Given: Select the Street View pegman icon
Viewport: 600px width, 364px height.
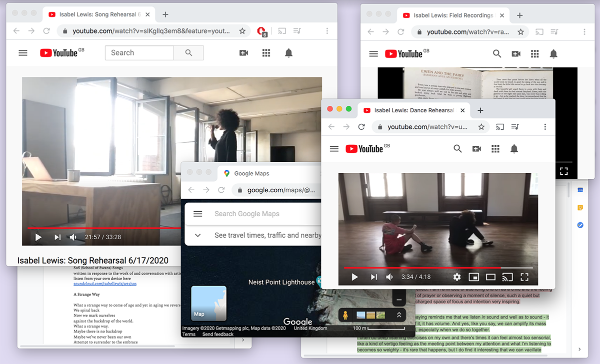Looking at the screenshot, I should 344,315.
